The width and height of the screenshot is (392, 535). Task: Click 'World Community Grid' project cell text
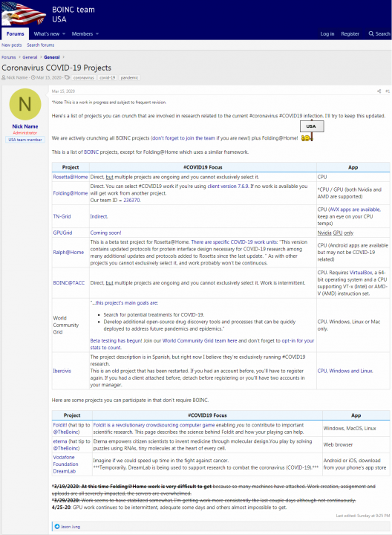pos(66,325)
